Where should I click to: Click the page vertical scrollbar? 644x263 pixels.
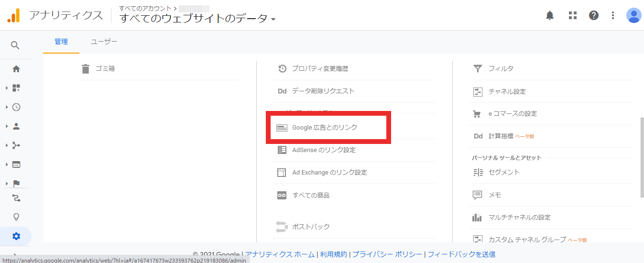[x=642, y=158]
